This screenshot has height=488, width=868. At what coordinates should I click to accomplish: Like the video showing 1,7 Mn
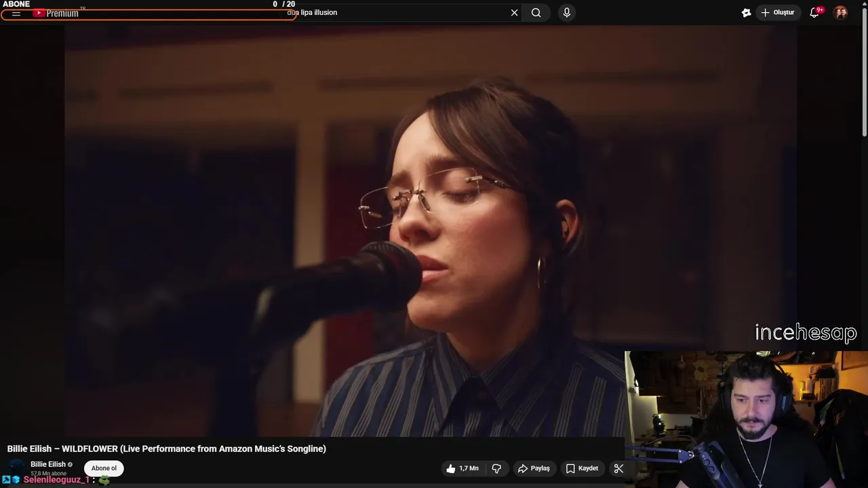[x=462, y=468]
